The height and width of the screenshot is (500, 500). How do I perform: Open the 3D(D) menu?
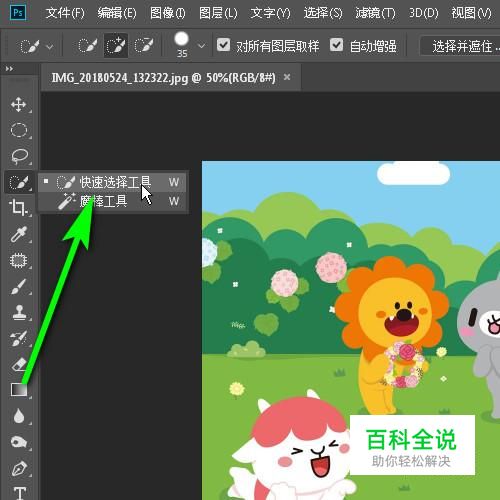(x=424, y=13)
